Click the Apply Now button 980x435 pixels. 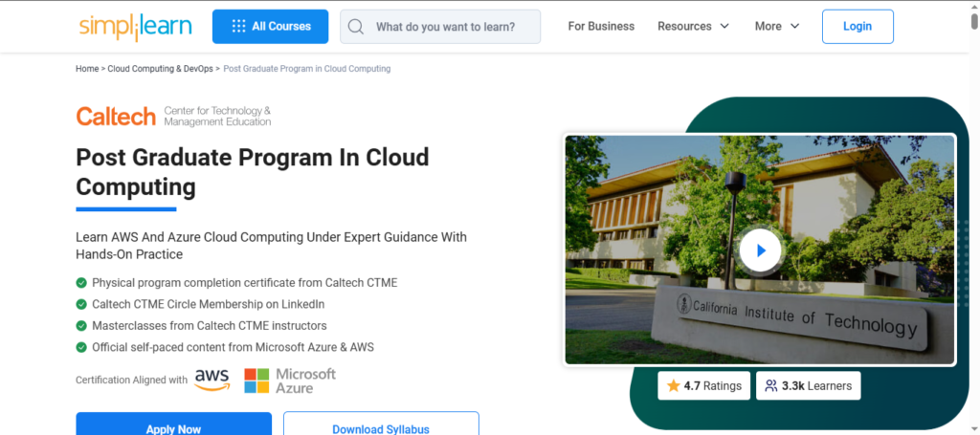coord(174,424)
